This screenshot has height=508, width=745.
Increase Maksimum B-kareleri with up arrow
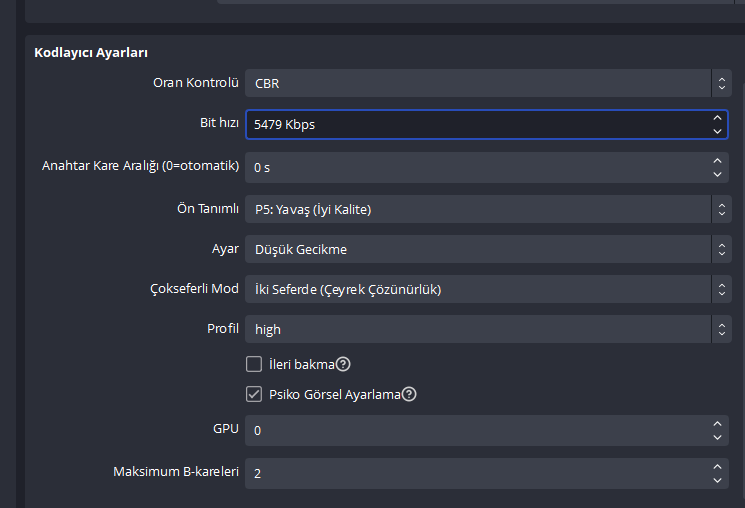click(x=718, y=466)
